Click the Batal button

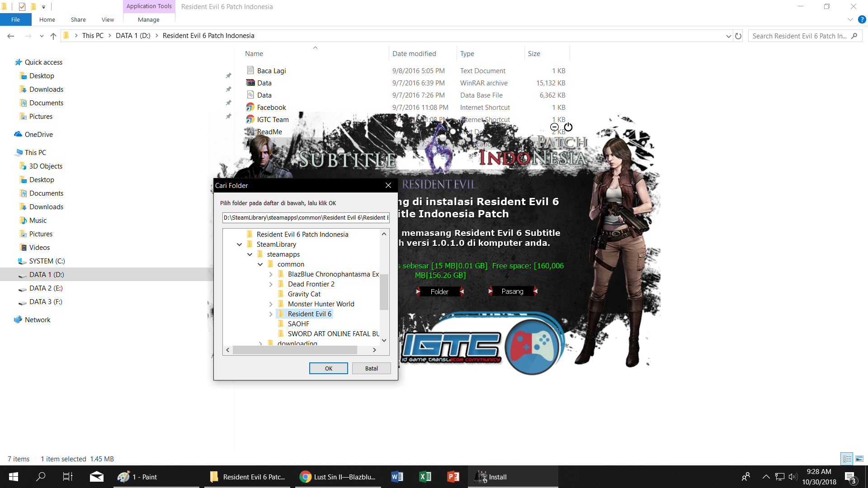(x=371, y=368)
